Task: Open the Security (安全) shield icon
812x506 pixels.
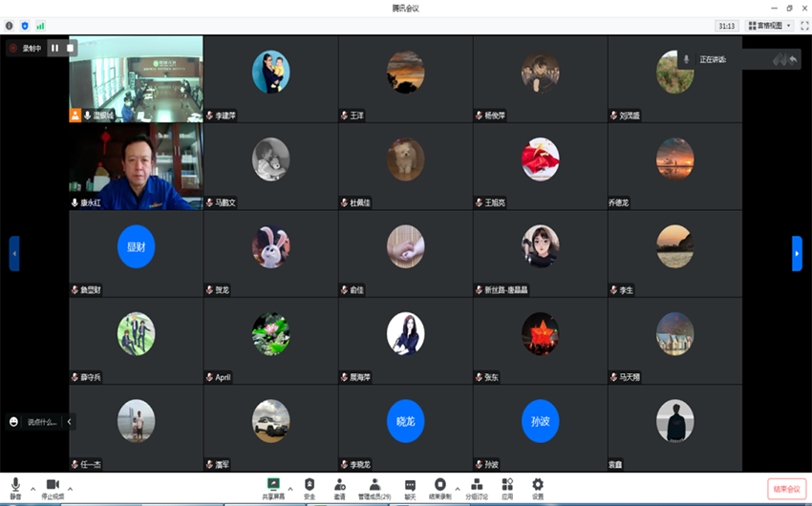Action: coord(309,487)
